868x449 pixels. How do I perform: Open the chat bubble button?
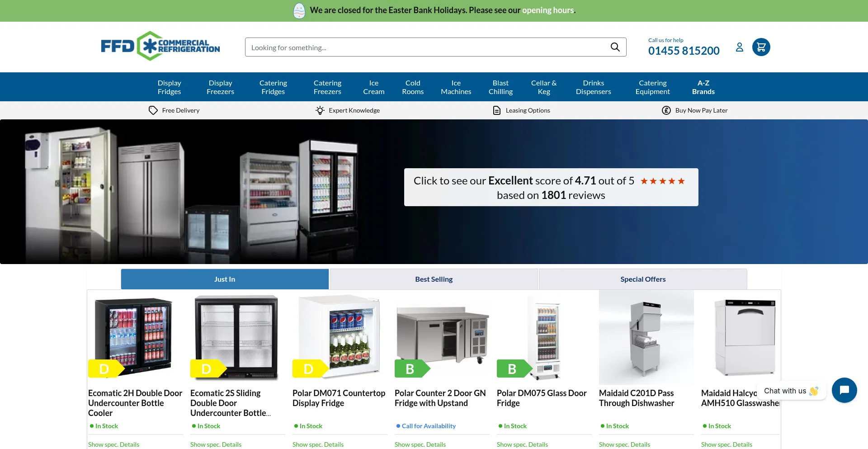tap(844, 390)
